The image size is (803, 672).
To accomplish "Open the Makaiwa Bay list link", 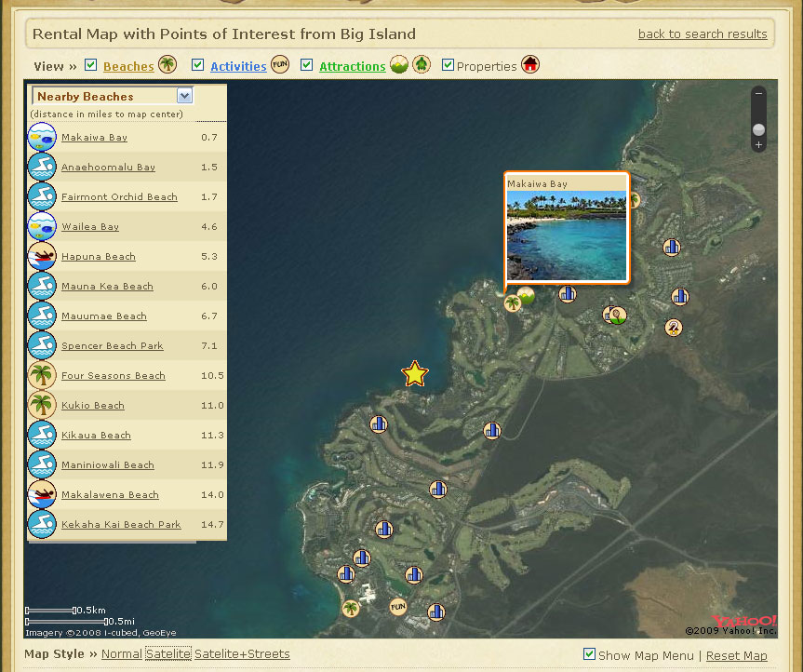I will tap(94, 137).
